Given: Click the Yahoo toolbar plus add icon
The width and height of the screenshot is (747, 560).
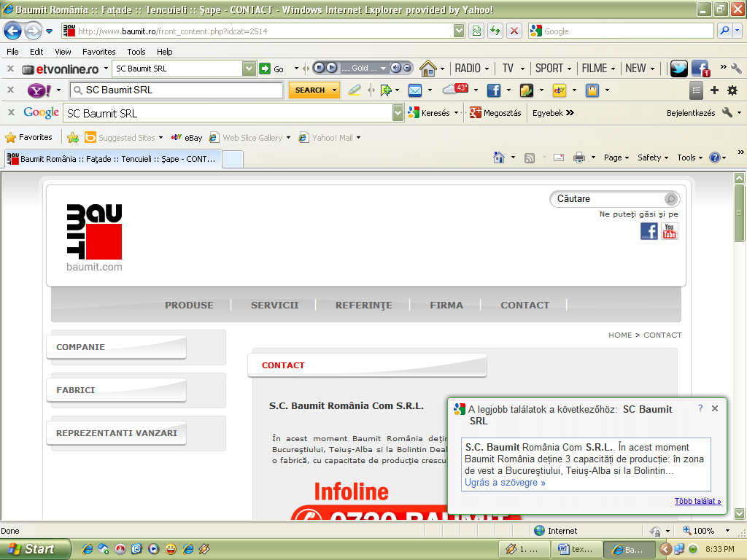Looking at the screenshot, I should (714, 90).
